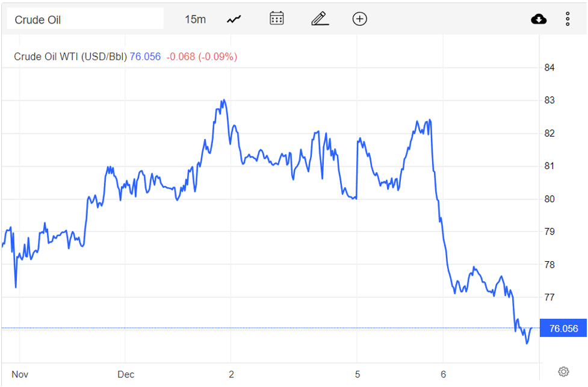
Task: Click the plus icon to add comparison
Action: pos(359,19)
